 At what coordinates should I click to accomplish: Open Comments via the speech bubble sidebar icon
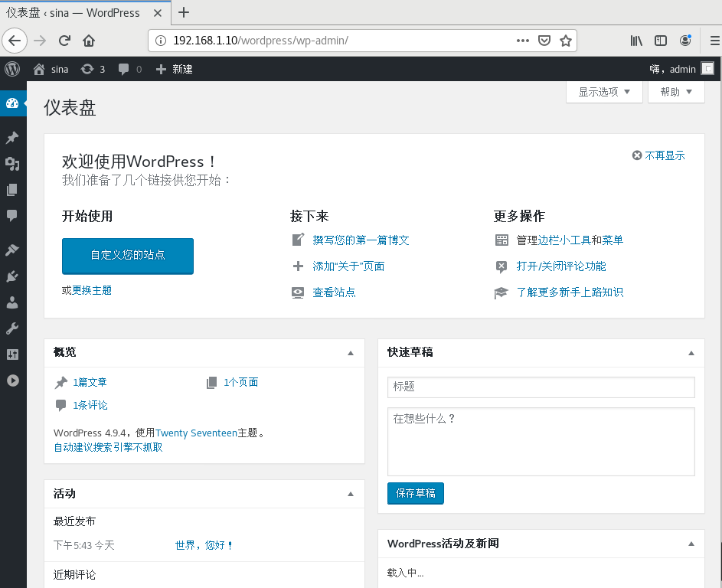12,216
